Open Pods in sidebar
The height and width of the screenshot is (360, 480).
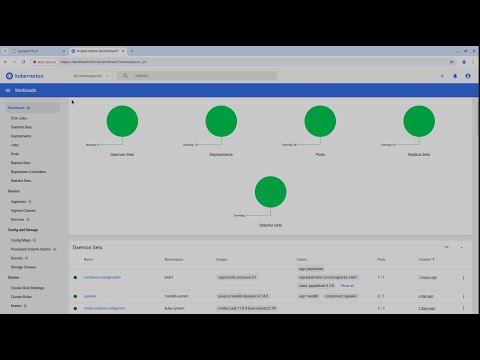click(15, 154)
